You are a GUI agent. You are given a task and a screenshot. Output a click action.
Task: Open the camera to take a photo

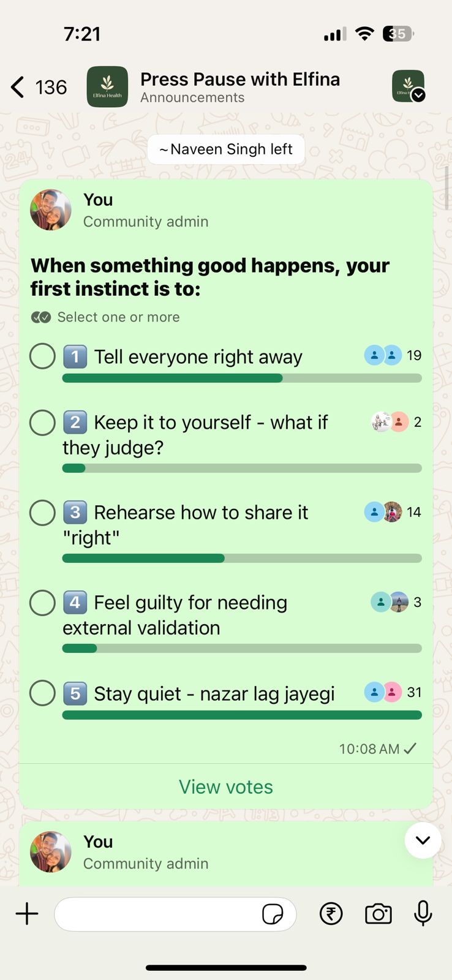[378, 913]
